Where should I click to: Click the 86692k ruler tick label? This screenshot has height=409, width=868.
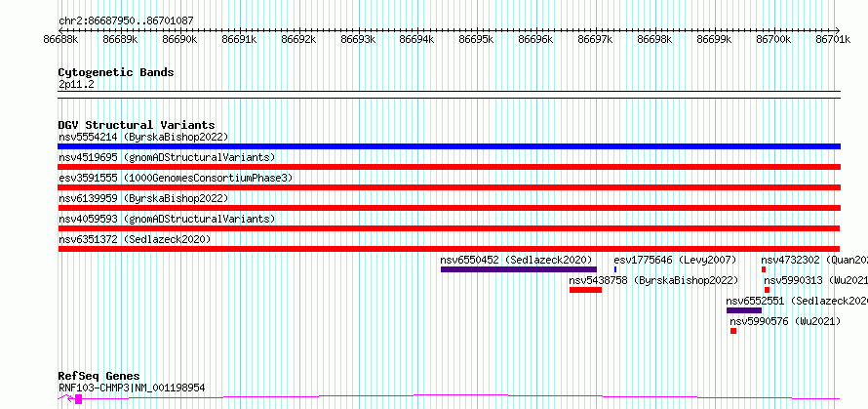click(298, 40)
